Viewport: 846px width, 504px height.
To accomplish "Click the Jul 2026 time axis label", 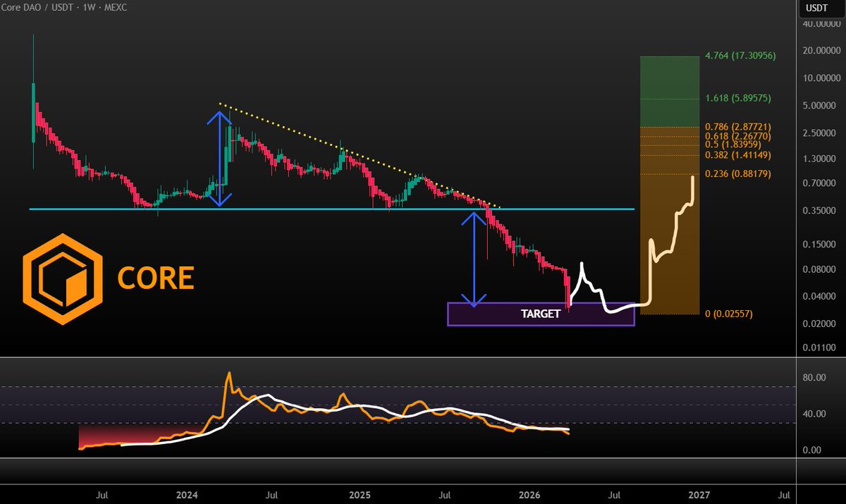I will 615,496.
